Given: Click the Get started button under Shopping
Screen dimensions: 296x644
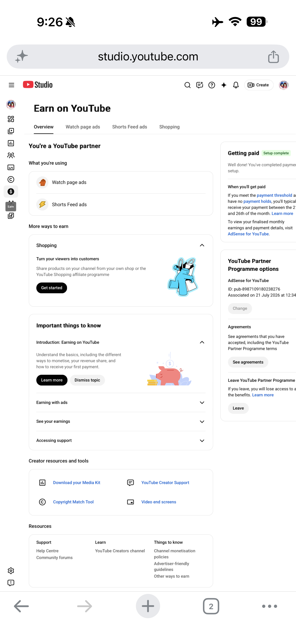Looking at the screenshot, I should click(x=52, y=288).
